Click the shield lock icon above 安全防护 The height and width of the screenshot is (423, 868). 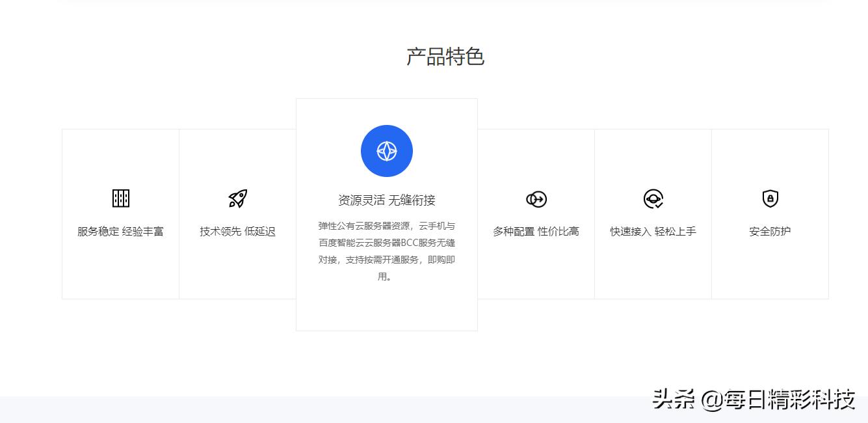pyautogui.click(x=770, y=198)
